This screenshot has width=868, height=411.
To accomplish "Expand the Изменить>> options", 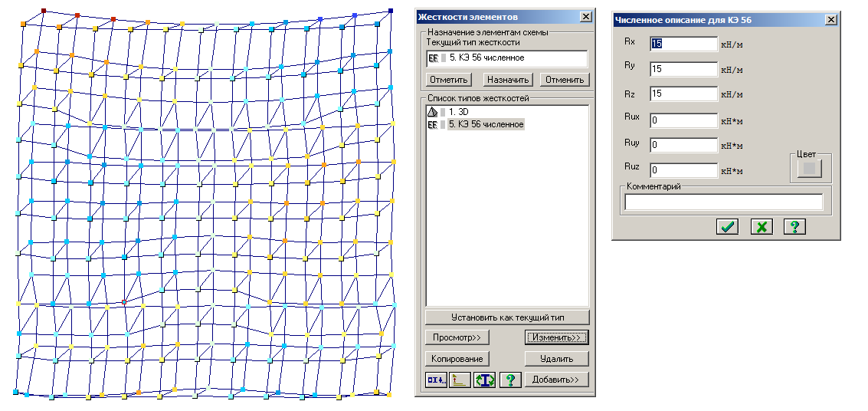I will 556,337.
